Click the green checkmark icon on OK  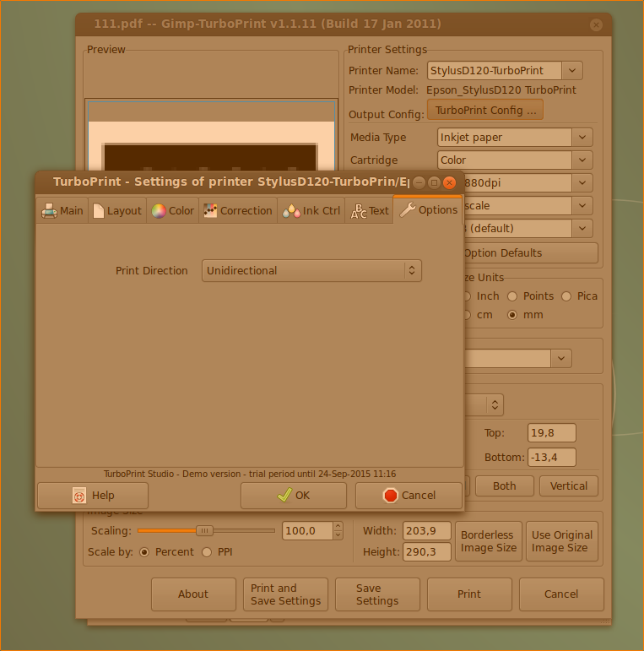284,495
